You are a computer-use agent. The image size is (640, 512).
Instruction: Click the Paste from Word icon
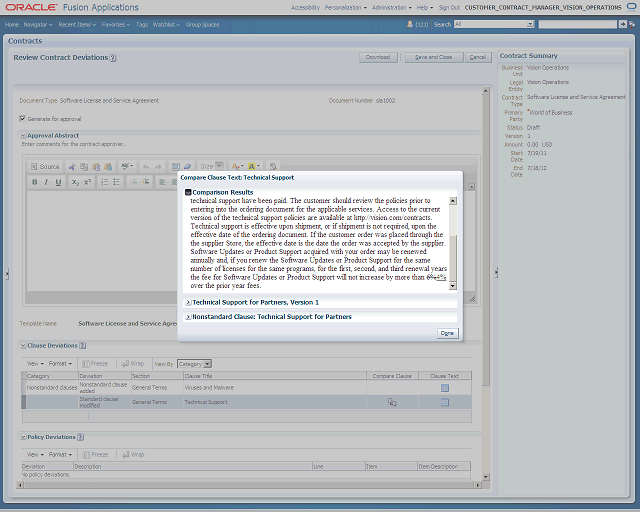[x=108, y=167]
